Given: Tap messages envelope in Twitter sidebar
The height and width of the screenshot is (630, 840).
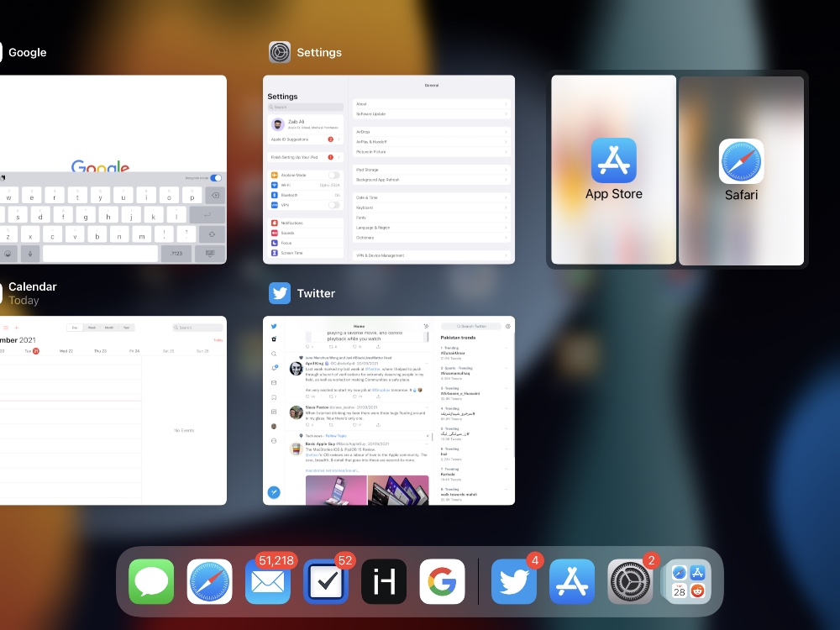Looking at the screenshot, I should click(x=274, y=383).
